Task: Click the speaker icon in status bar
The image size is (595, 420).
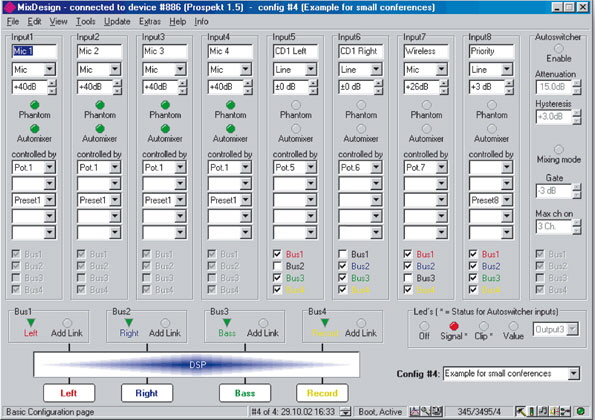Action: 554,411
